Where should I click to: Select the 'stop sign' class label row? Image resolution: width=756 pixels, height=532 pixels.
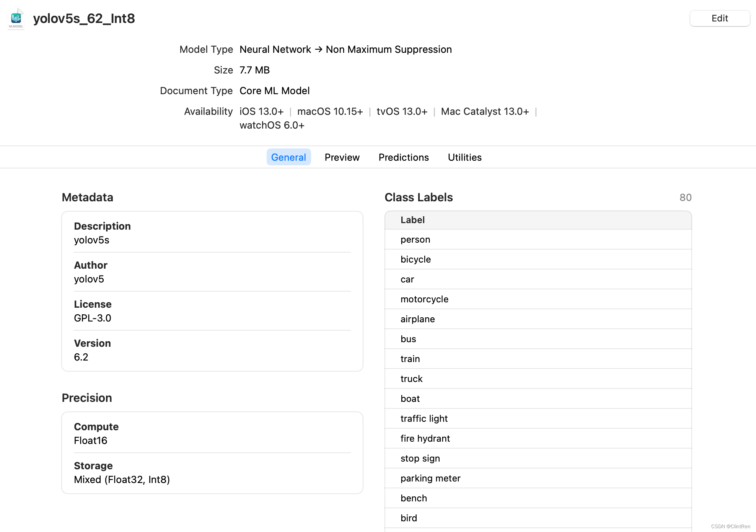tap(538, 459)
